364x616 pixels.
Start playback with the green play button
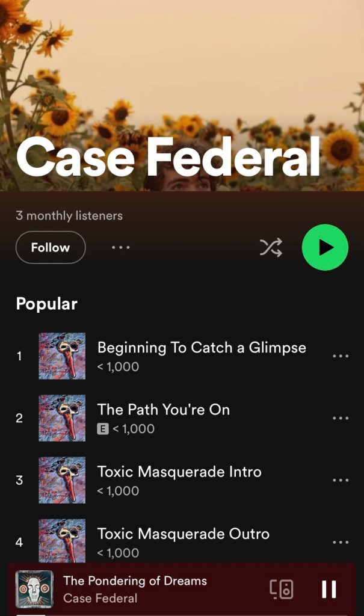pos(325,247)
